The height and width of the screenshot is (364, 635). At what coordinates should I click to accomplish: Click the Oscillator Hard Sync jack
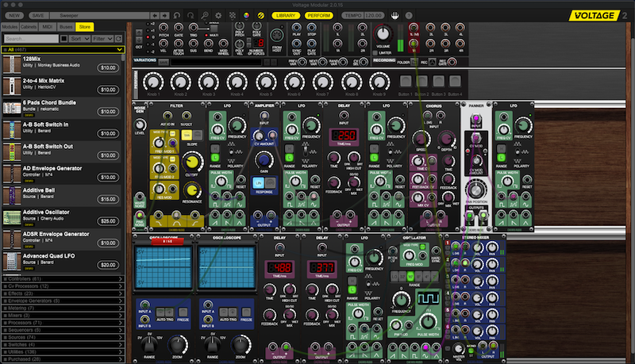(x=436, y=251)
